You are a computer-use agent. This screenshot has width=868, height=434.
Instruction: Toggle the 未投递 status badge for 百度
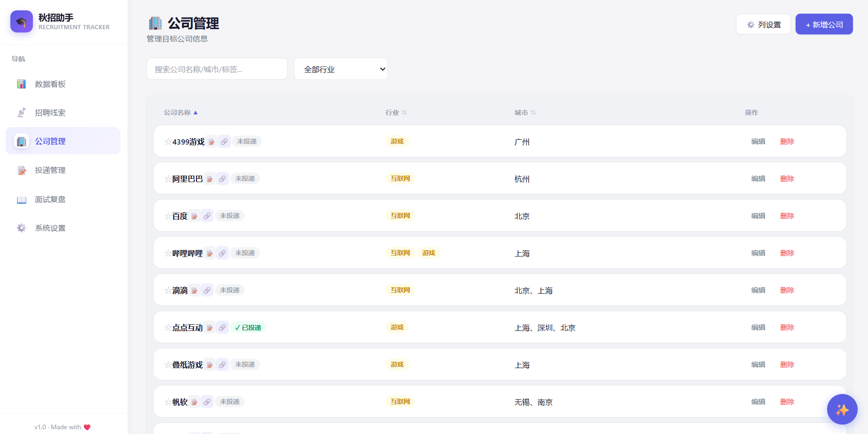tap(230, 216)
